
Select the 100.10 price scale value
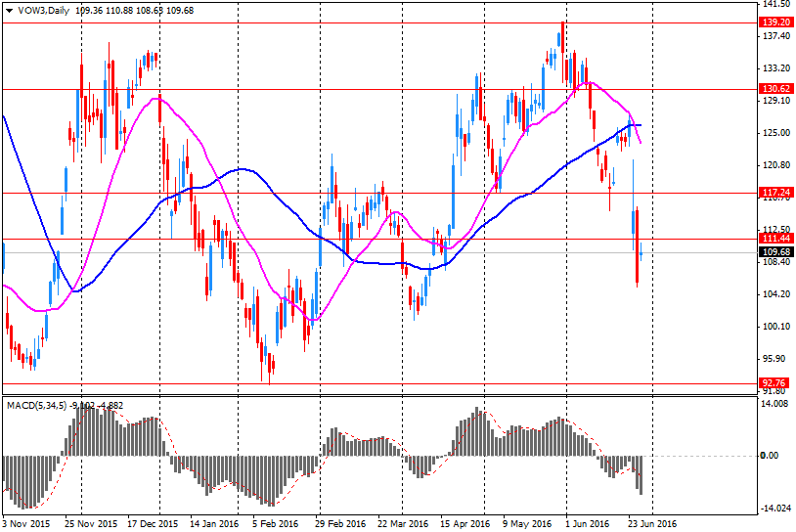coord(776,326)
